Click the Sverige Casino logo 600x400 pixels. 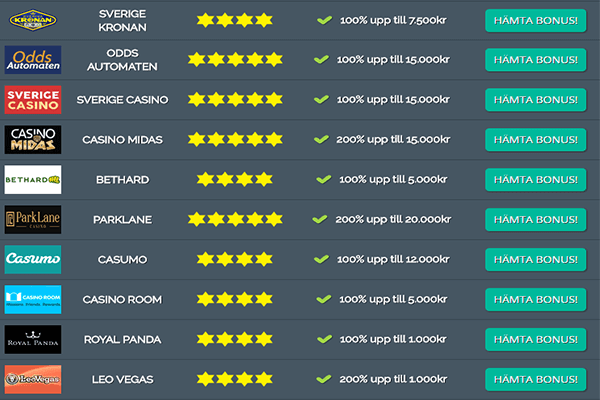tap(32, 100)
